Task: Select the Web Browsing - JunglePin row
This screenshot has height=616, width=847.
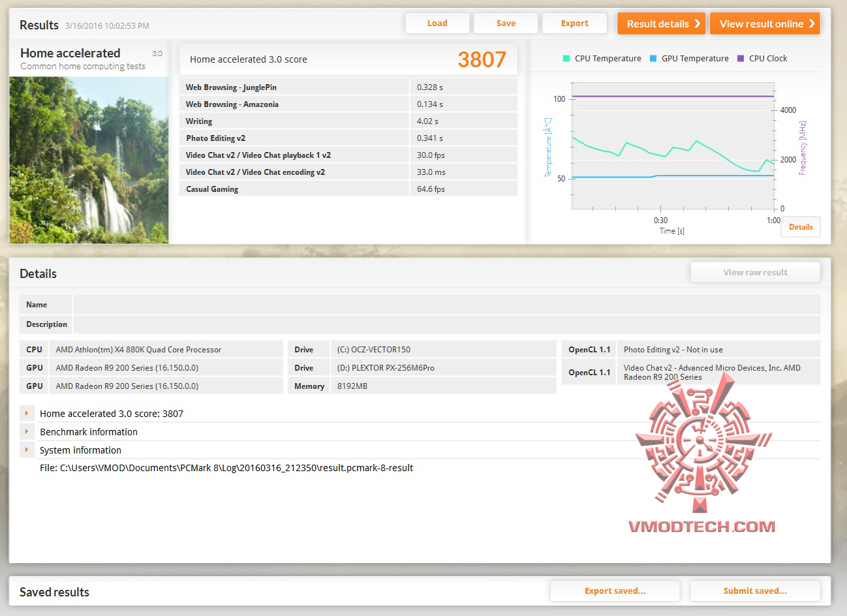Action: (348, 87)
